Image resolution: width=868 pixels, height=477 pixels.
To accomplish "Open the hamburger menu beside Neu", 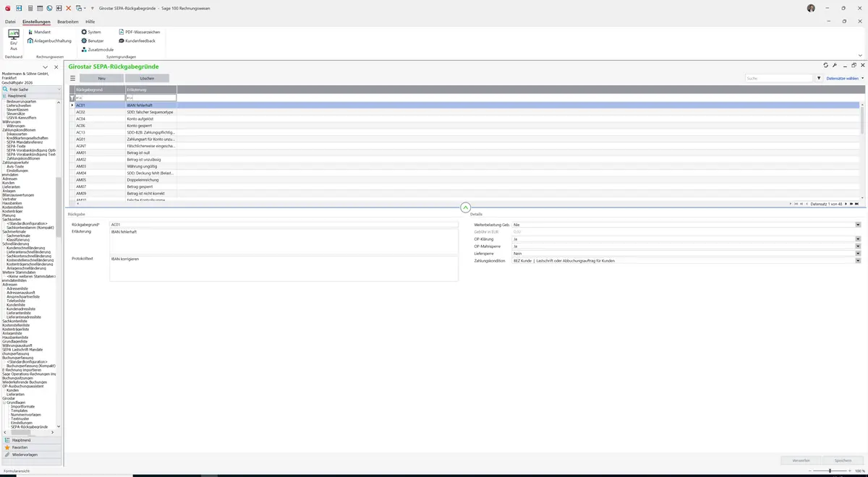I will (x=72, y=78).
